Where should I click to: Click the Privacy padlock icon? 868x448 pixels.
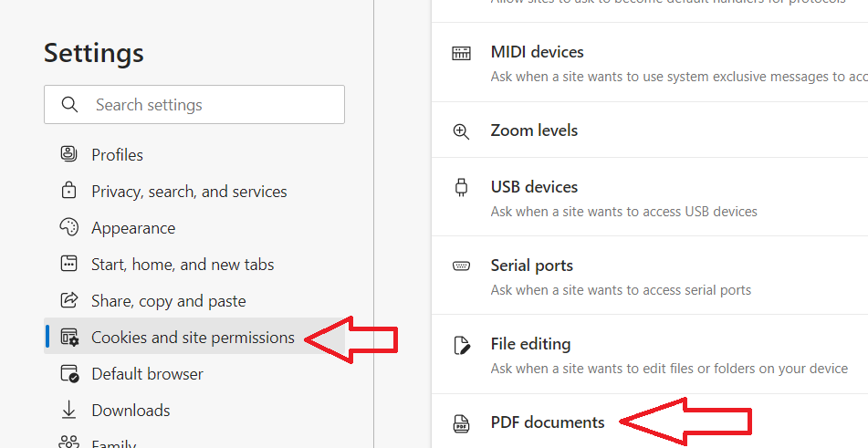click(x=68, y=191)
